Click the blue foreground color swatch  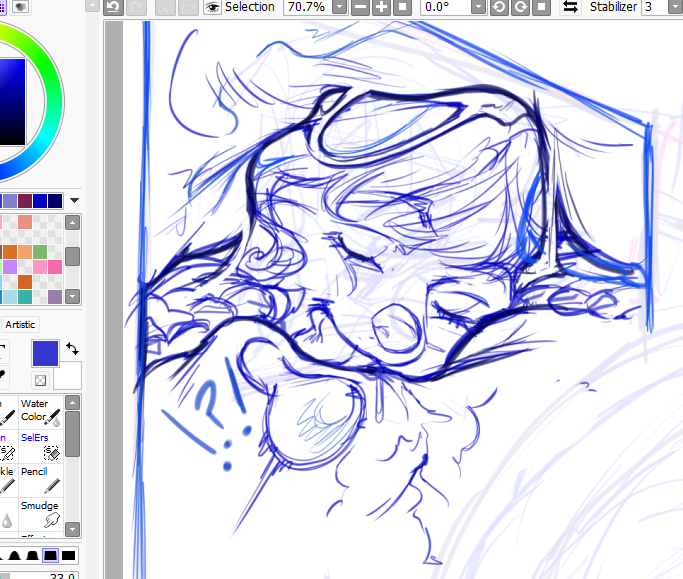[x=45, y=352]
